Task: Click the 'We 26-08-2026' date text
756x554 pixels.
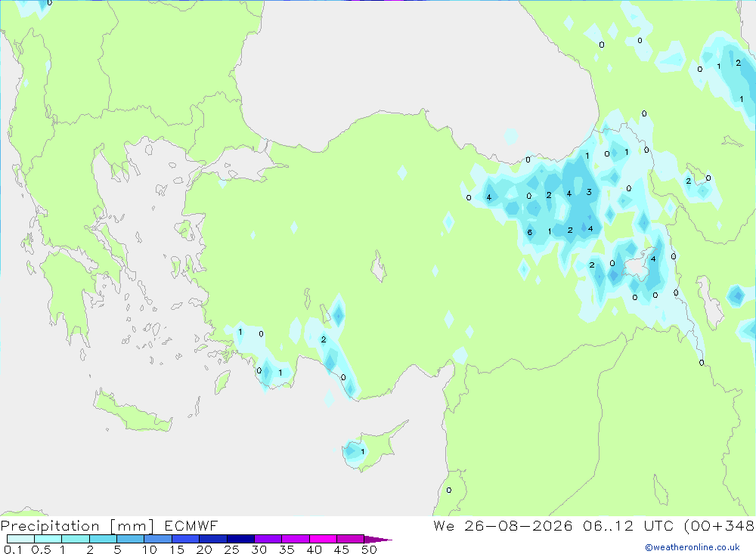Action: click(503, 526)
